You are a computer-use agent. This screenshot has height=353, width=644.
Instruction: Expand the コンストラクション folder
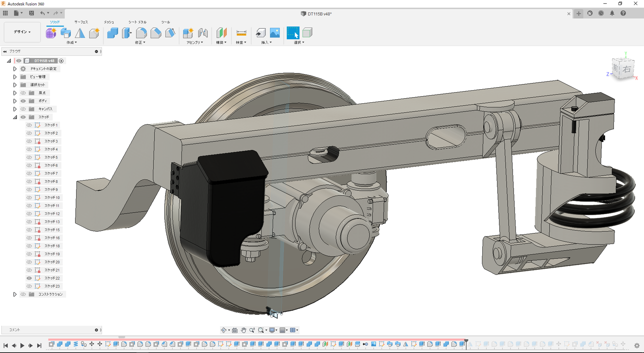pyautogui.click(x=15, y=294)
